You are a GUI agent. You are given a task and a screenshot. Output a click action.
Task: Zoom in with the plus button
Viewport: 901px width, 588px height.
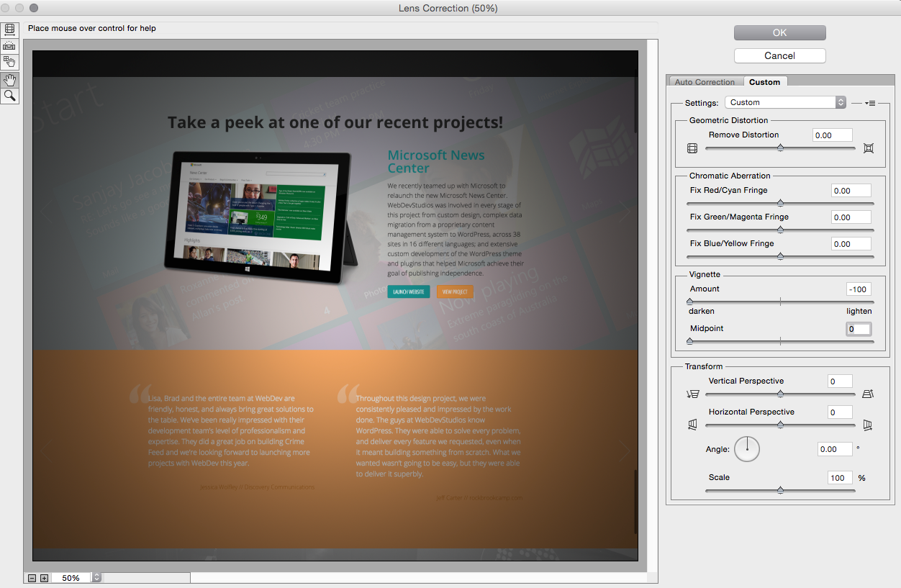pos(44,578)
